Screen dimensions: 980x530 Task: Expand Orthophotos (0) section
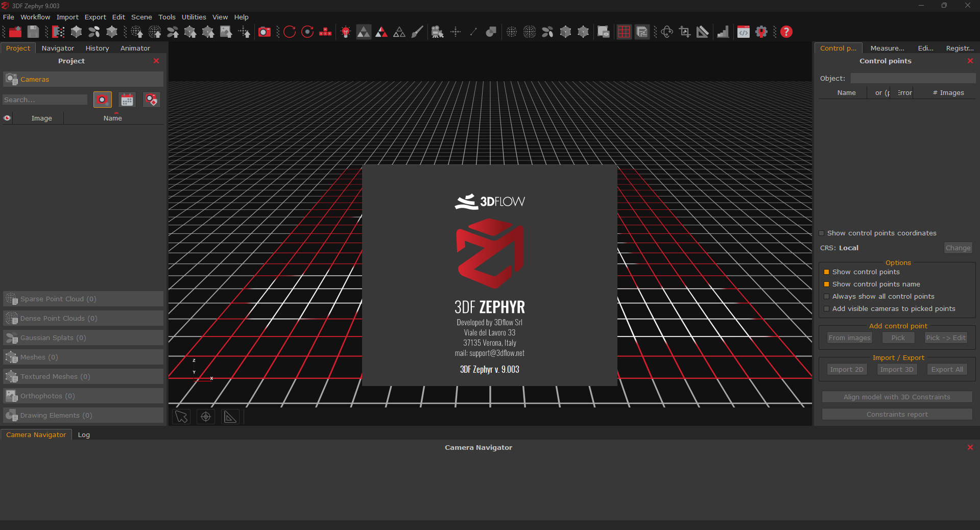[83, 396]
